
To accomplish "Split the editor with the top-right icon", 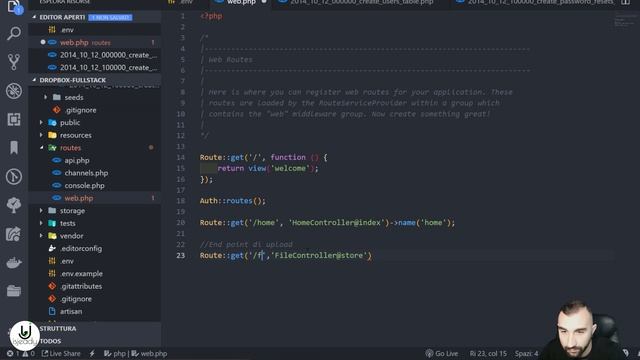I will [x=625, y=2].
